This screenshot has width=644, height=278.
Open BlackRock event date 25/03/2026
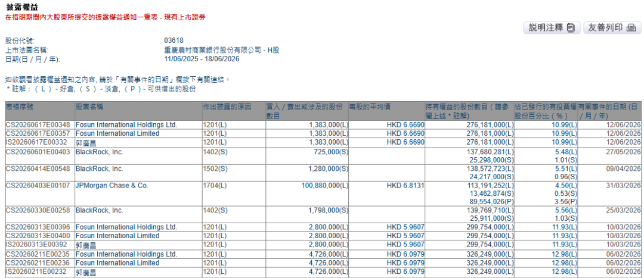(x=623, y=210)
